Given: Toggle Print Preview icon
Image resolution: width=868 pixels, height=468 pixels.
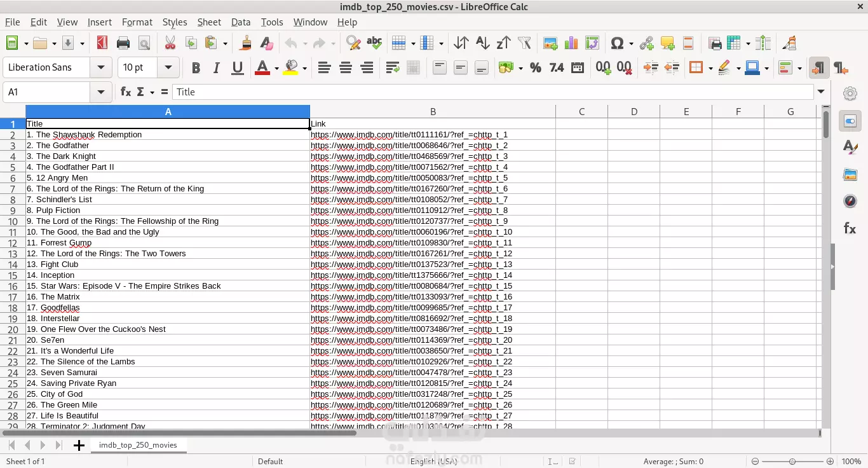Looking at the screenshot, I should coord(144,43).
